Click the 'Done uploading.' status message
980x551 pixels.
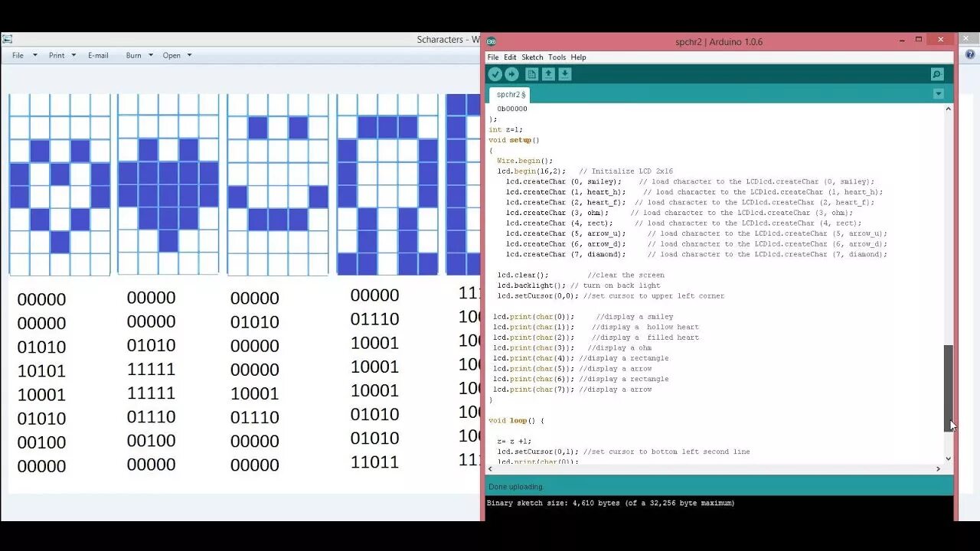[515, 487]
